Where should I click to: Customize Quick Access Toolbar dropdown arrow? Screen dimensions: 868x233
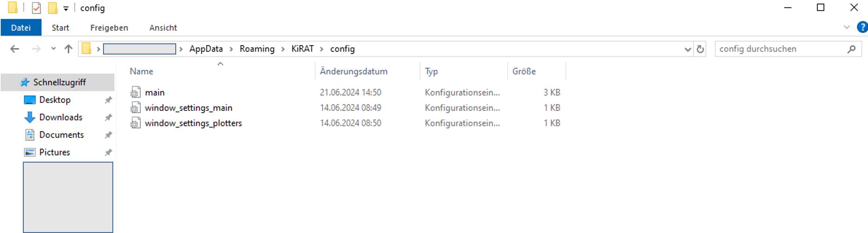pyautogui.click(x=66, y=8)
